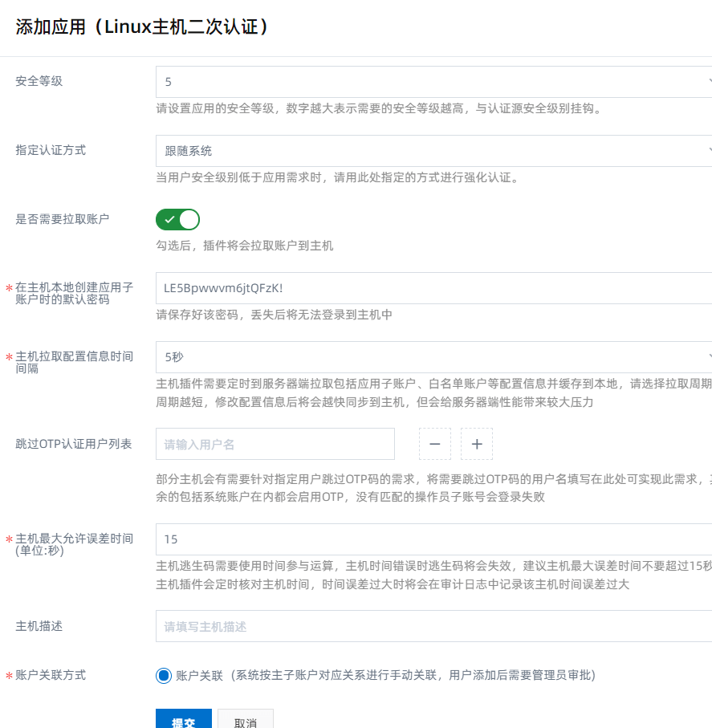This screenshot has width=712, height=728.
Task: Click the minus icon to remove OTP user
Action: 435,444
